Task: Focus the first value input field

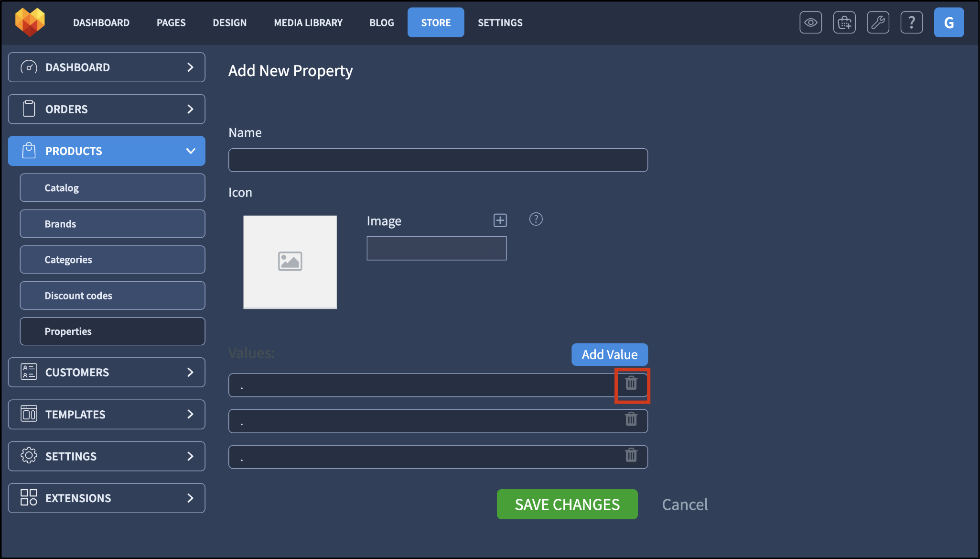Action: (438, 385)
